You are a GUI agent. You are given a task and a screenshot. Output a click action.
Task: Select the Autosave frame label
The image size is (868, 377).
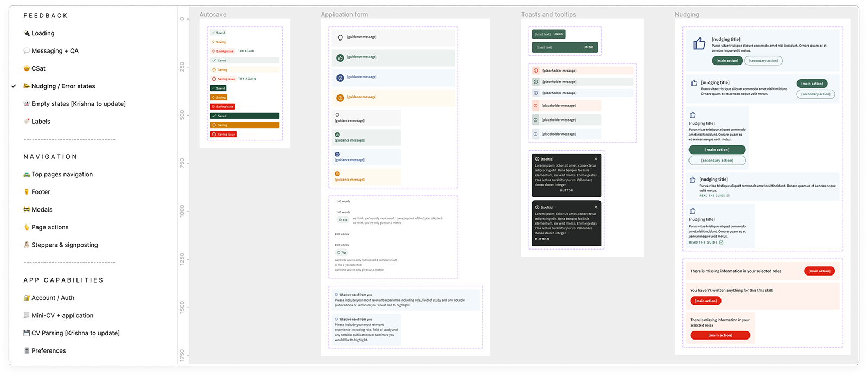[213, 15]
